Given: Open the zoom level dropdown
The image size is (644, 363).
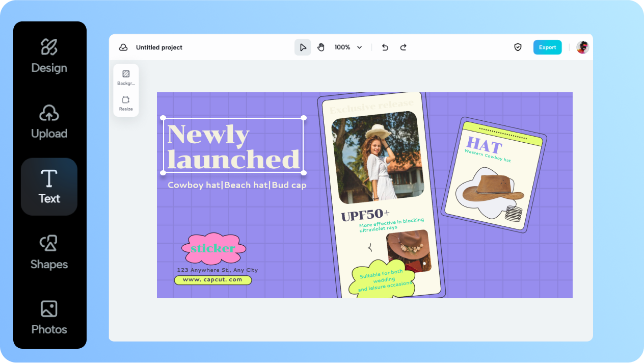Looking at the screenshot, I should [x=347, y=47].
